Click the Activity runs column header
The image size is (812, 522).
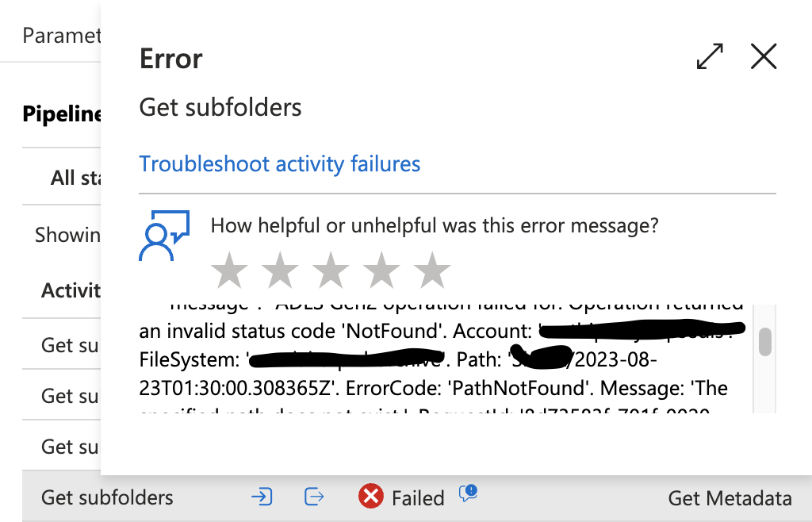click(x=71, y=291)
